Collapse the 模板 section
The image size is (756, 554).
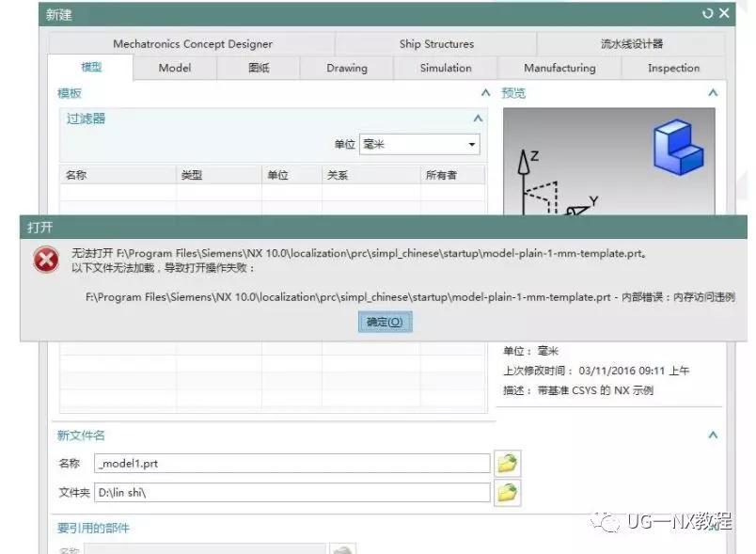pos(484,93)
